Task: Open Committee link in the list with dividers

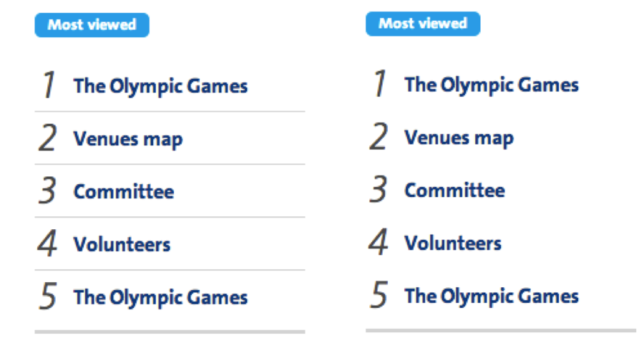Action: [x=124, y=192]
